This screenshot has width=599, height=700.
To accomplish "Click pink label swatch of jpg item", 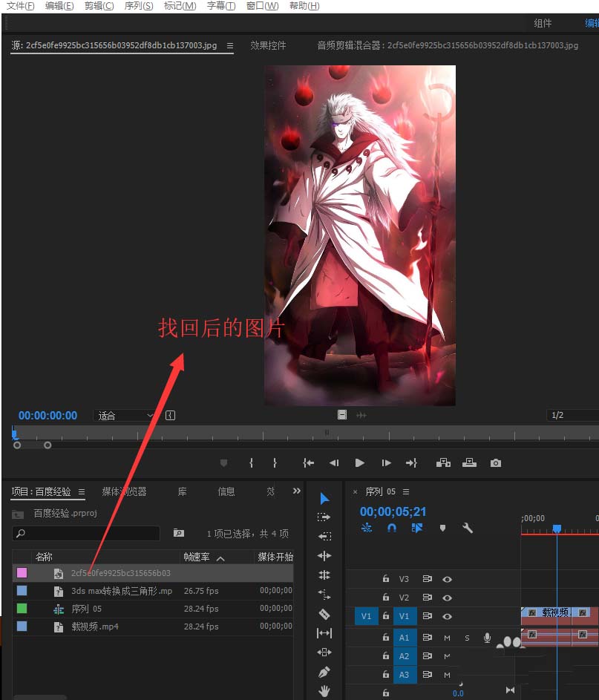I will 22,573.
